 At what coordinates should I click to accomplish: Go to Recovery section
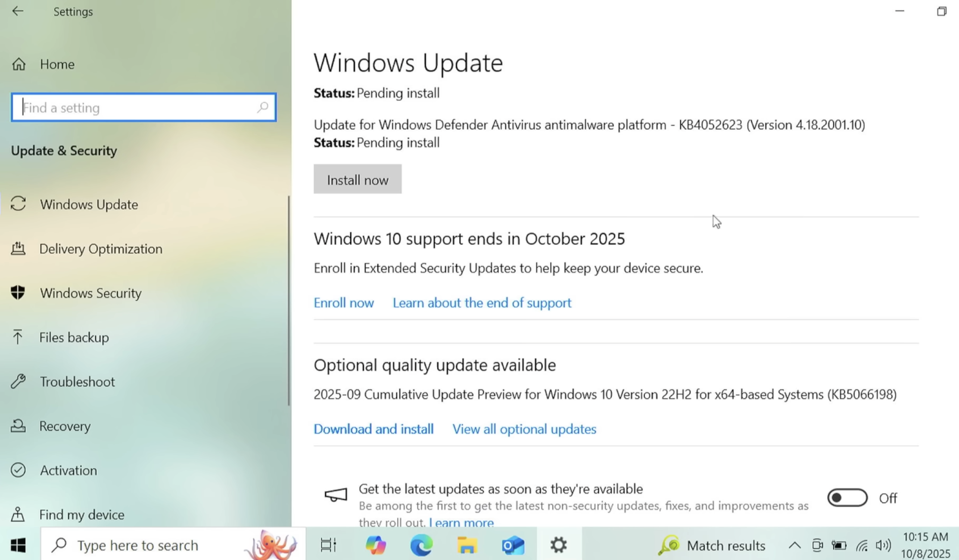click(65, 426)
